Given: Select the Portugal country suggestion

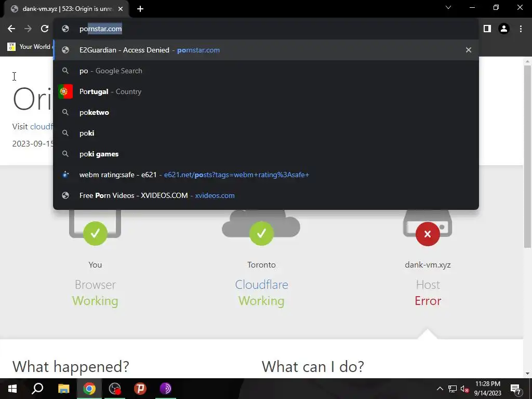Looking at the screenshot, I should click(x=266, y=91).
